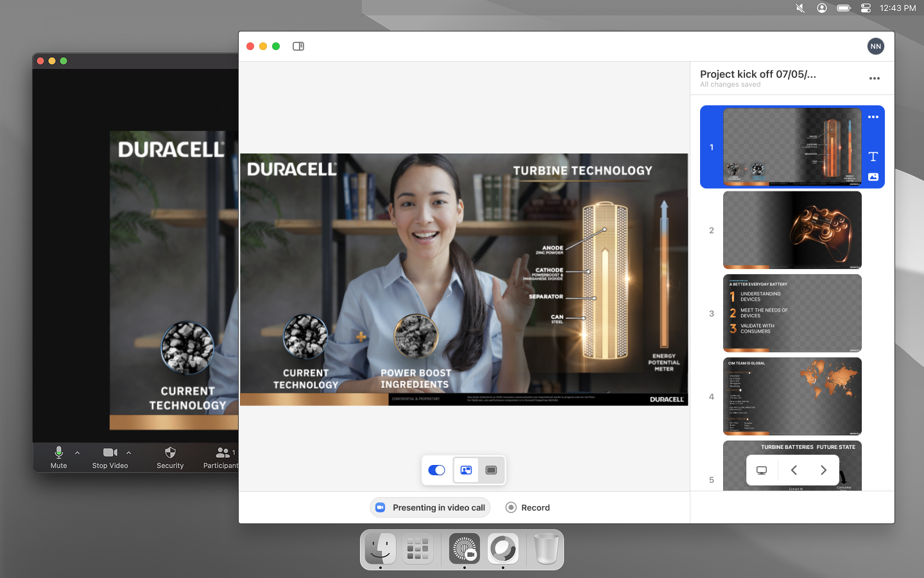Stop Video in Zoom window
This screenshot has width=924, height=578.
(110, 457)
